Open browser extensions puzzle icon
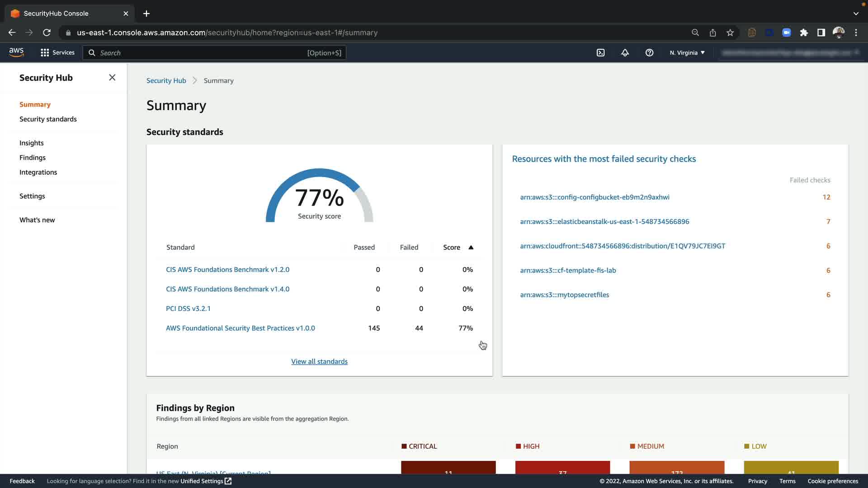Image resolution: width=868 pixels, height=488 pixels. coord(804,33)
